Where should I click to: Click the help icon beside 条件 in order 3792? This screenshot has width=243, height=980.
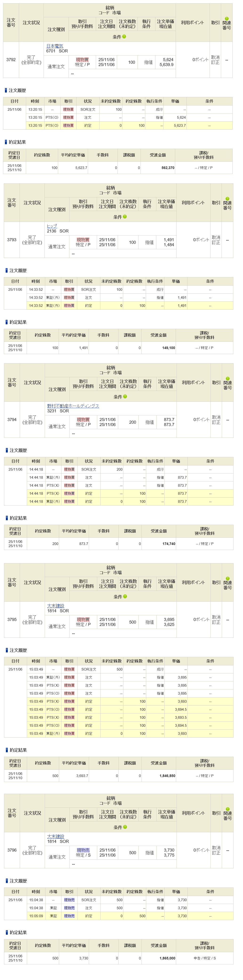point(124,37)
